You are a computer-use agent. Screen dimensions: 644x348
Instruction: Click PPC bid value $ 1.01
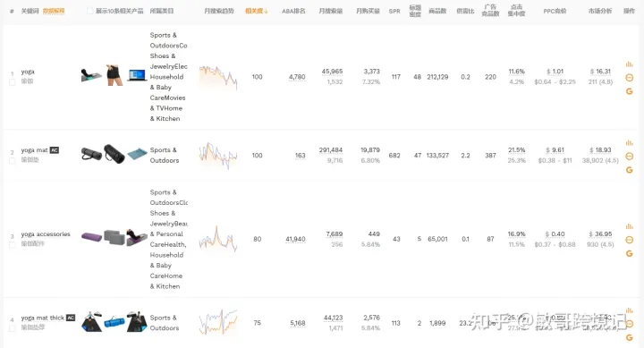555,72
